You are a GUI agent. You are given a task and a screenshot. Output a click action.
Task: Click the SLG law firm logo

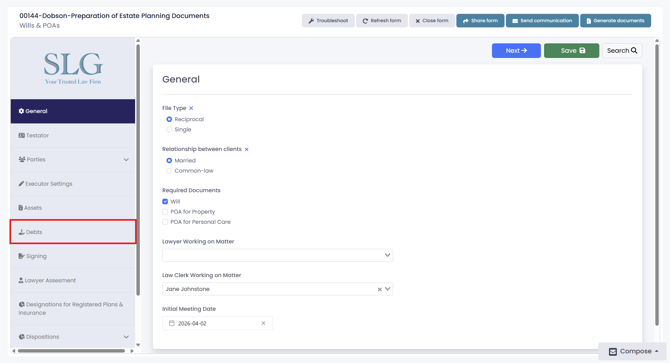click(x=73, y=68)
